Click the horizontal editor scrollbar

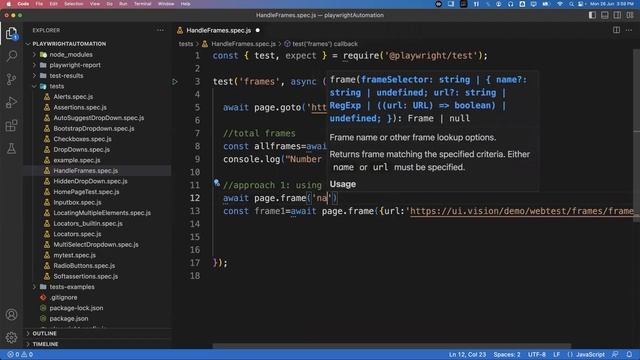392,346
